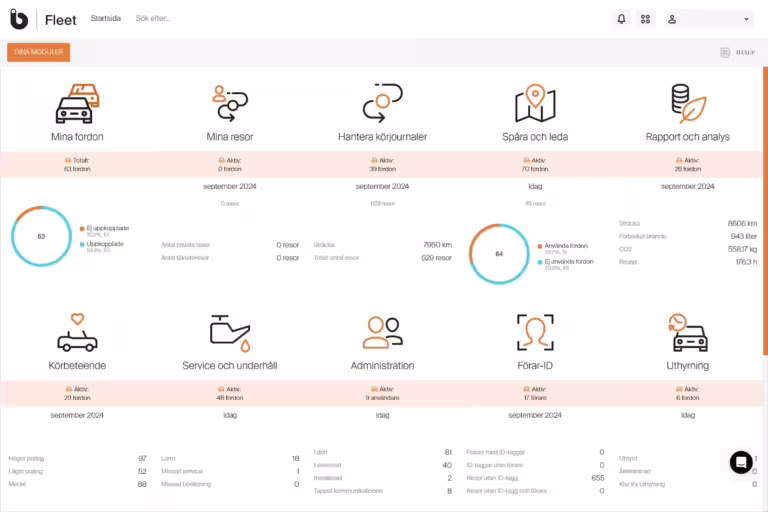The width and height of the screenshot is (768, 512).
Task: Click the Totalt 63 fordon status
Action: 77,165
